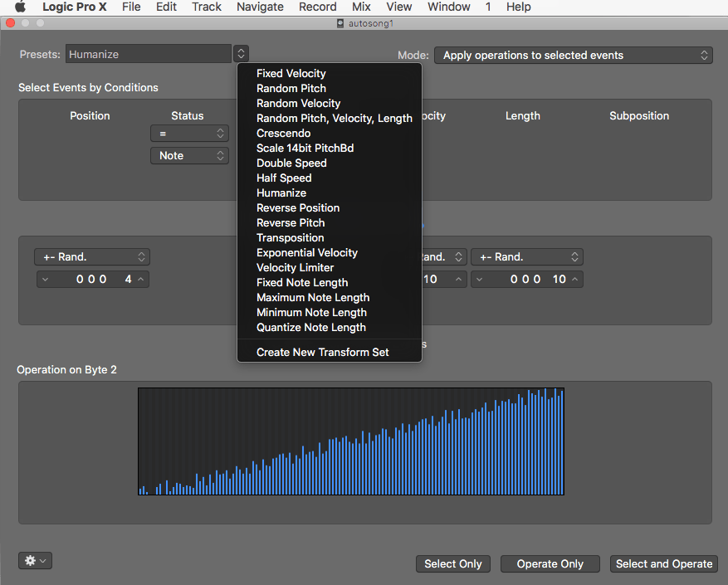Open the Note status type dropdown
The image size is (728, 585).
(x=189, y=155)
